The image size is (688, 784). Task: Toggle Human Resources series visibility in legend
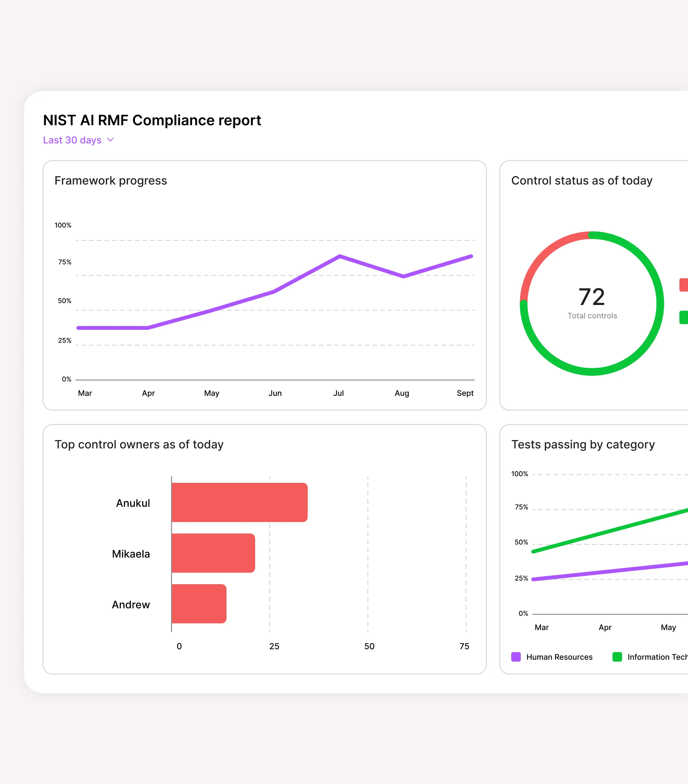[x=516, y=657]
